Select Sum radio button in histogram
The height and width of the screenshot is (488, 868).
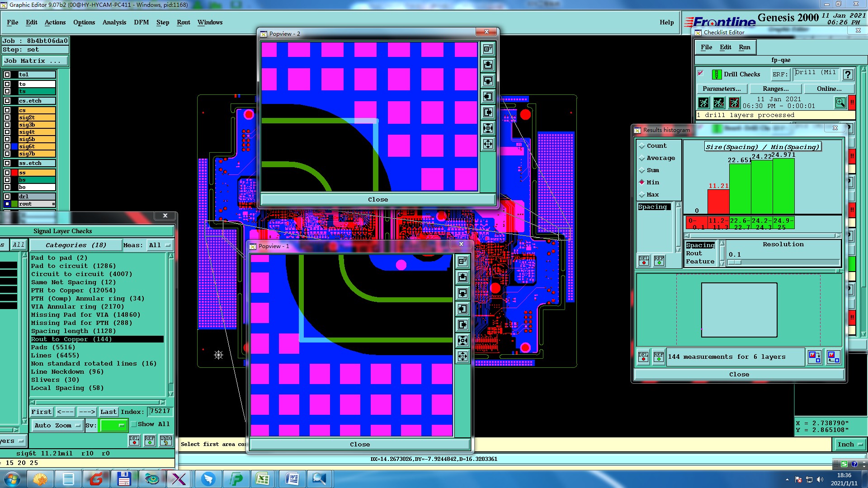(x=642, y=170)
